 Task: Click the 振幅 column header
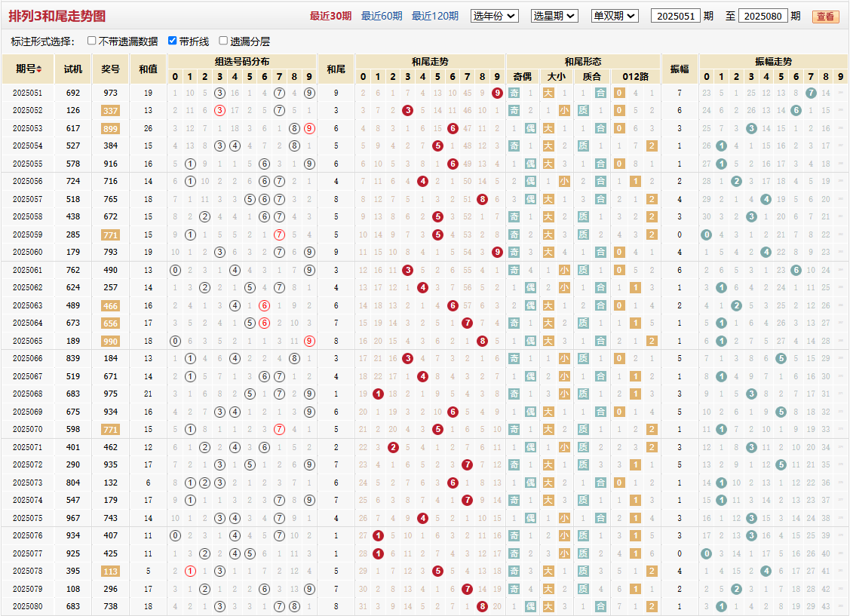pyautogui.click(x=680, y=69)
